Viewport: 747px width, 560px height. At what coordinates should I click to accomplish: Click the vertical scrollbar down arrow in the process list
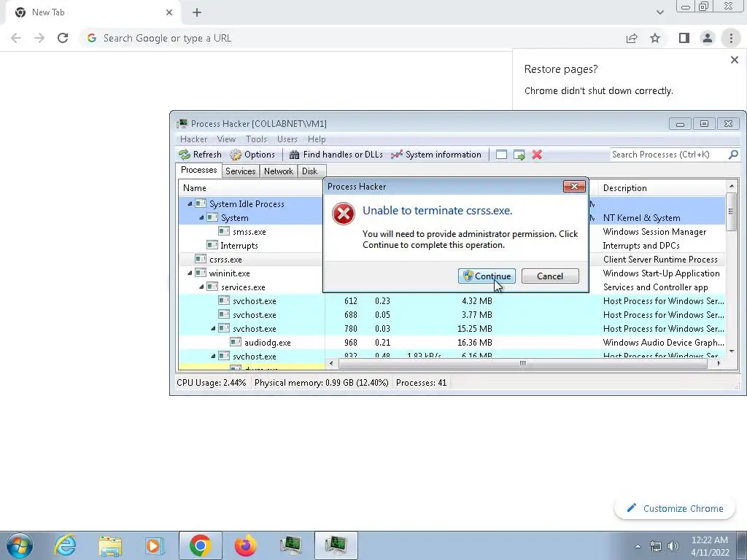(x=731, y=351)
